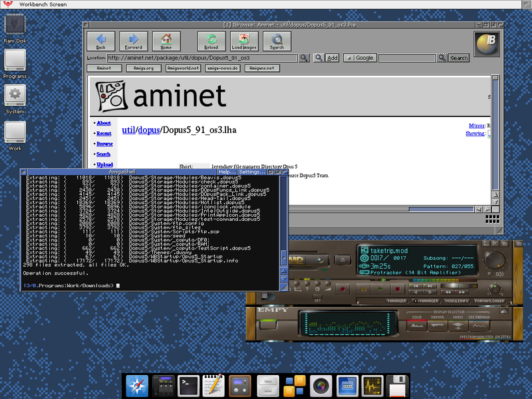The width and height of the screenshot is (532, 399).
Task: Click the Forward arrow in IBrowse toolbar
Action: tap(133, 41)
